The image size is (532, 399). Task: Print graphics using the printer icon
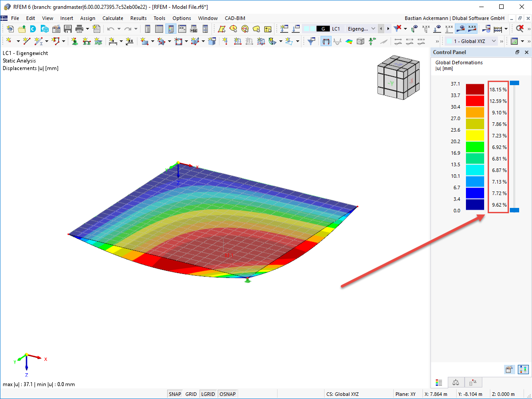pos(79,29)
